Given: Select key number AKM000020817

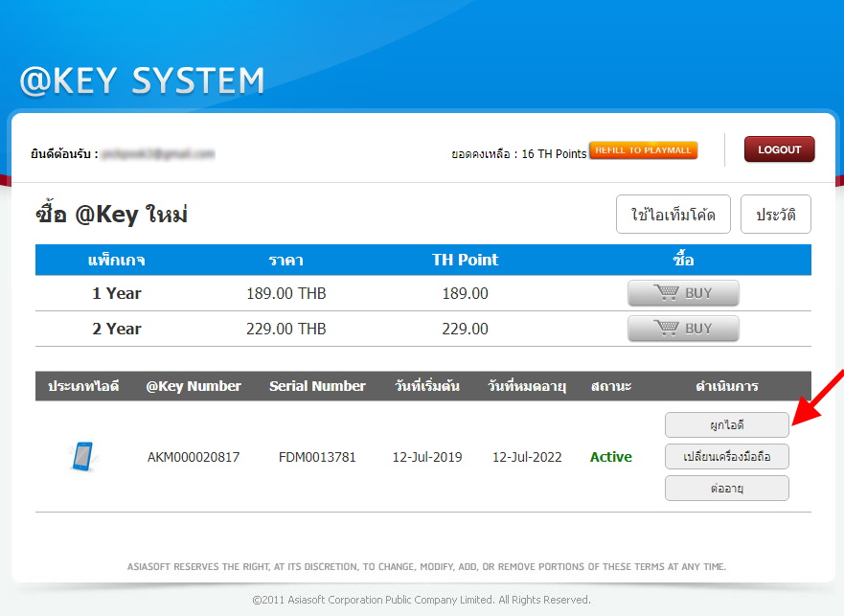Looking at the screenshot, I should click(194, 457).
